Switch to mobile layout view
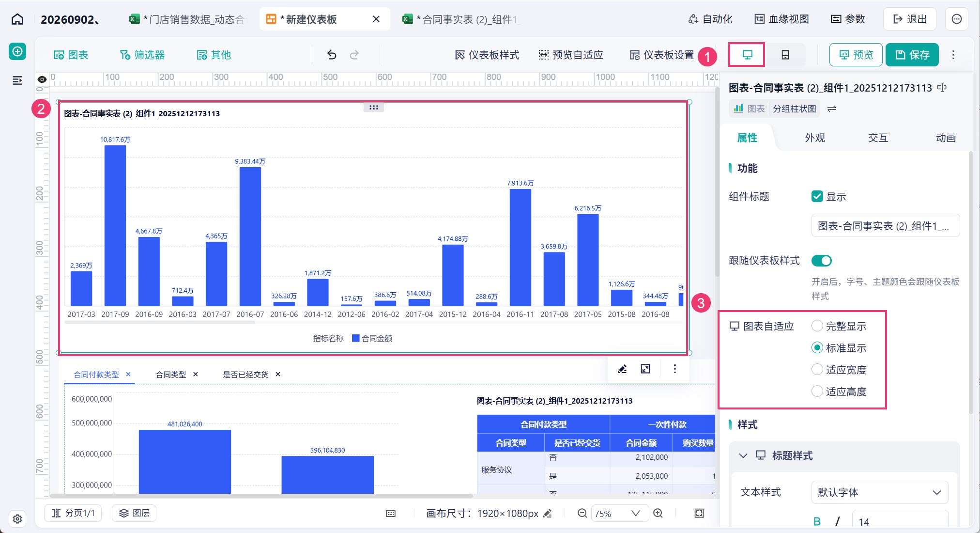This screenshot has height=533, width=980. [x=785, y=55]
